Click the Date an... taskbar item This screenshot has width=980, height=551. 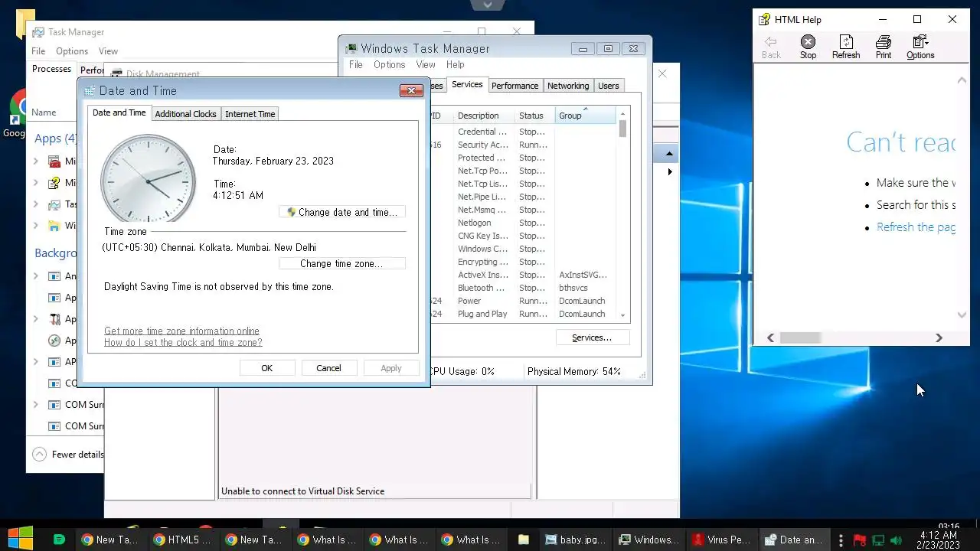794,540
